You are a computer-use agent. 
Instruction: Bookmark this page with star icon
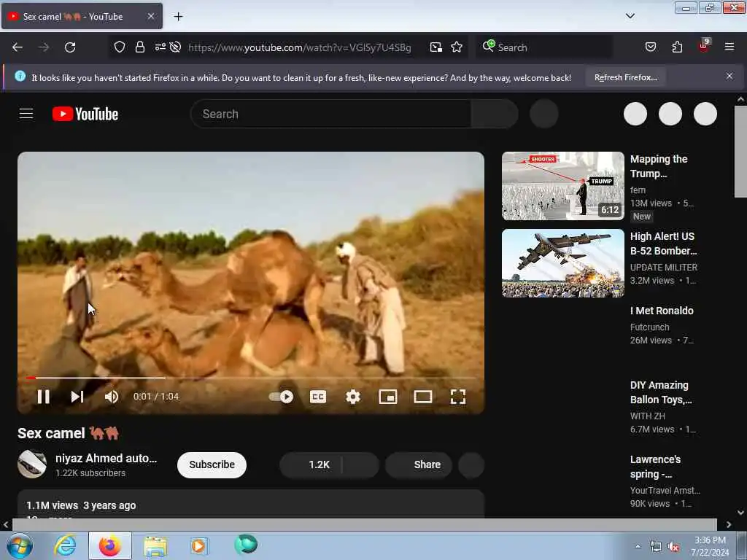pyautogui.click(x=457, y=47)
